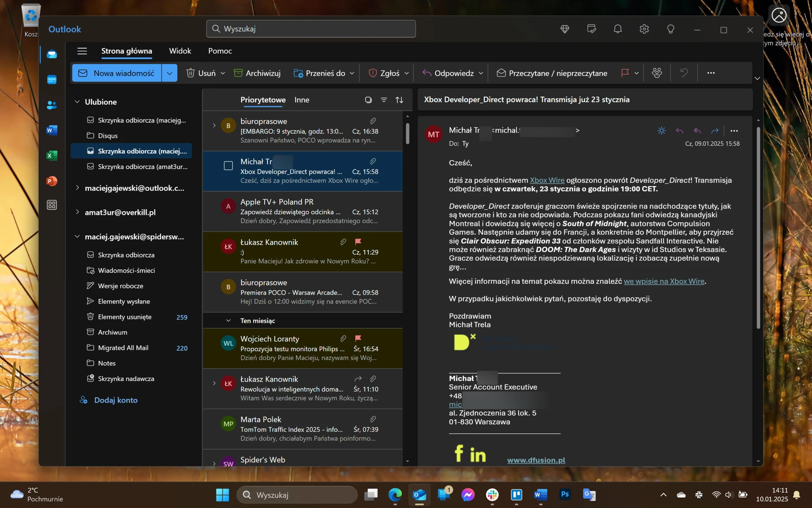Open My Day notes icon in title bar
This screenshot has height=508, width=812.
click(x=592, y=29)
